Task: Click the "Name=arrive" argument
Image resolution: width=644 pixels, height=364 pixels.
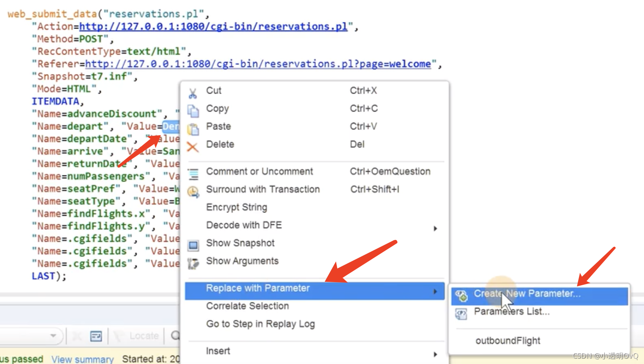Action: [x=70, y=152]
